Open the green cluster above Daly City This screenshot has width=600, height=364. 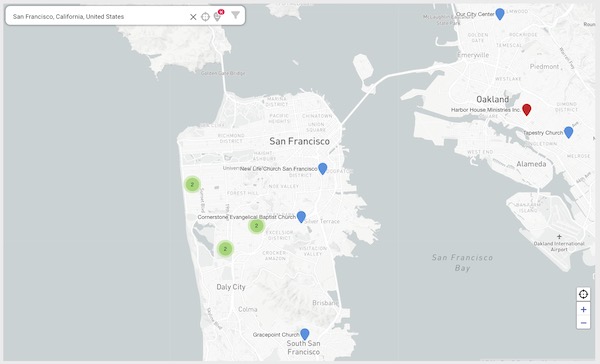[x=225, y=249]
